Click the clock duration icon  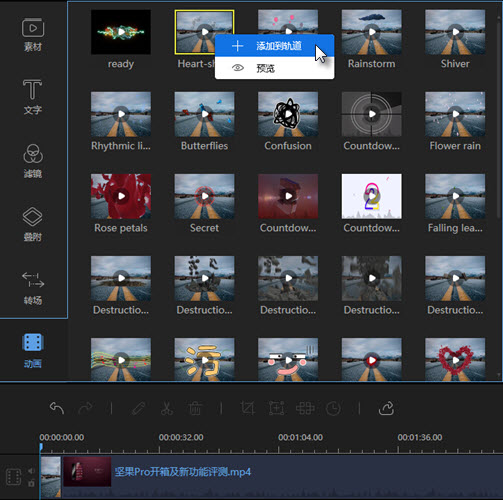pos(333,408)
